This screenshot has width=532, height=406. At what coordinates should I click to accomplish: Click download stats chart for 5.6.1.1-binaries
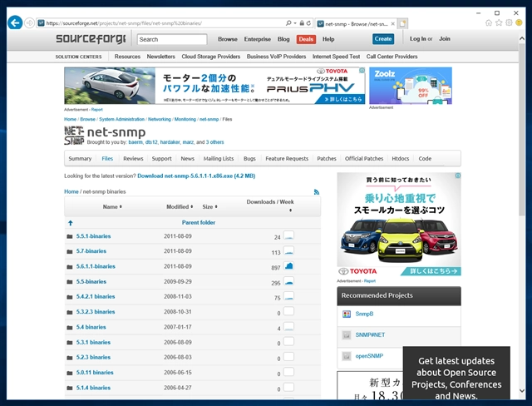pos(288,265)
